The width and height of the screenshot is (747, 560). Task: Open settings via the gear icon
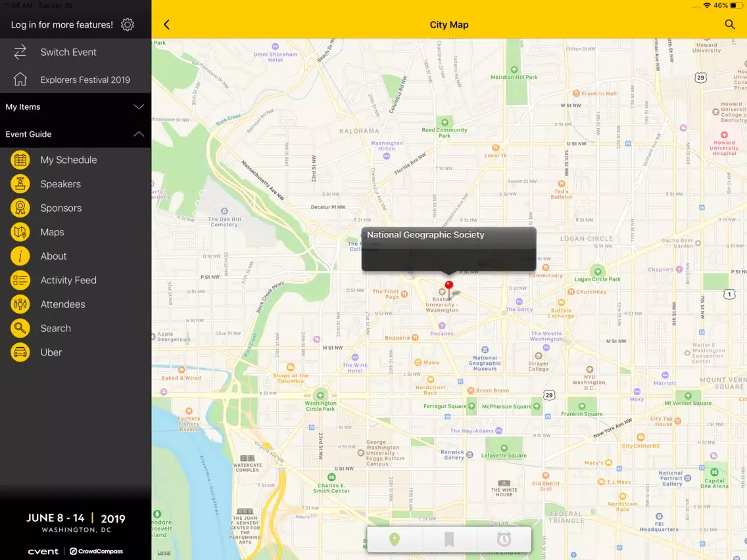(x=127, y=25)
